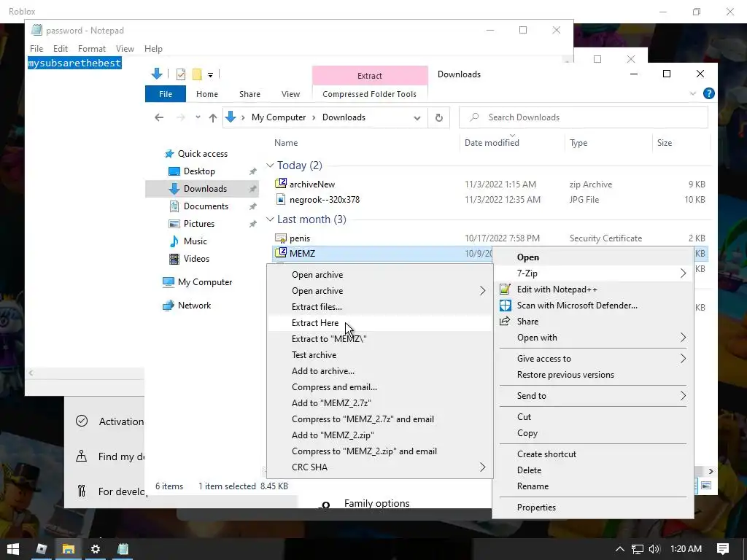Image resolution: width=747 pixels, height=560 pixels.
Task: Choose Copy from the context menu
Action: [527, 433]
